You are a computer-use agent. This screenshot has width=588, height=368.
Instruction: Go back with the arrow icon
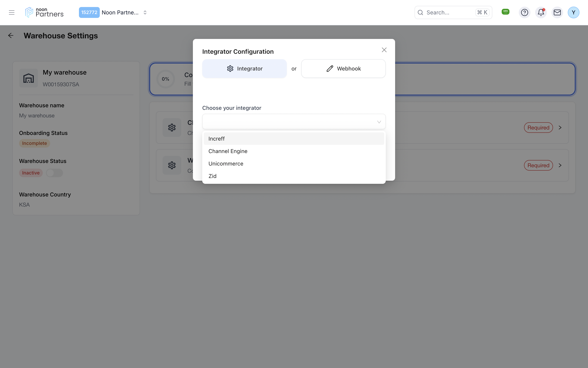tap(11, 35)
